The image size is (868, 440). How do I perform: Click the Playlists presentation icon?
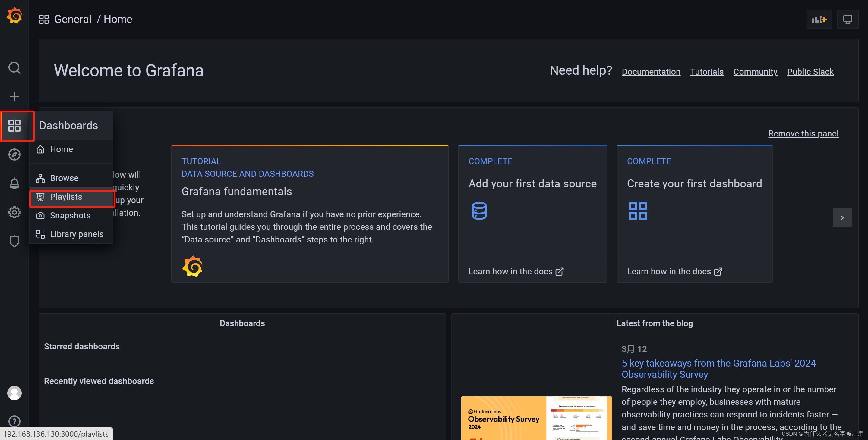pos(40,197)
